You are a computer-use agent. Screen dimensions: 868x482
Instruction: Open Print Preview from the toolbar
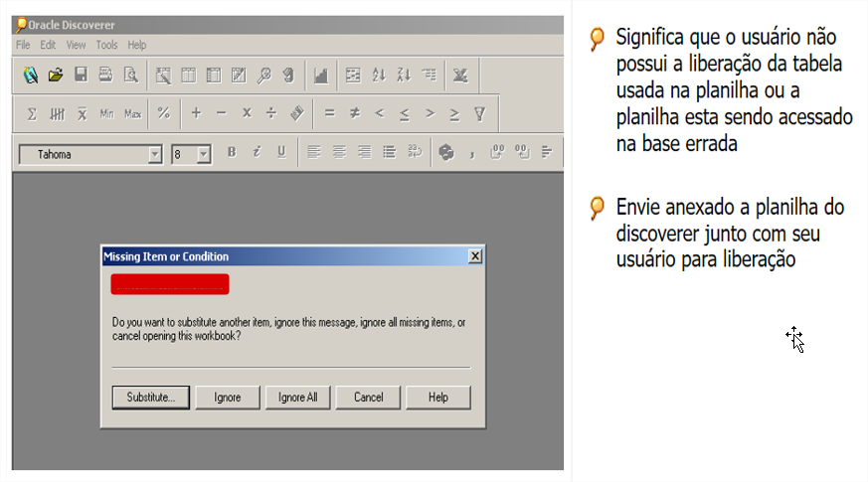click(130, 75)
